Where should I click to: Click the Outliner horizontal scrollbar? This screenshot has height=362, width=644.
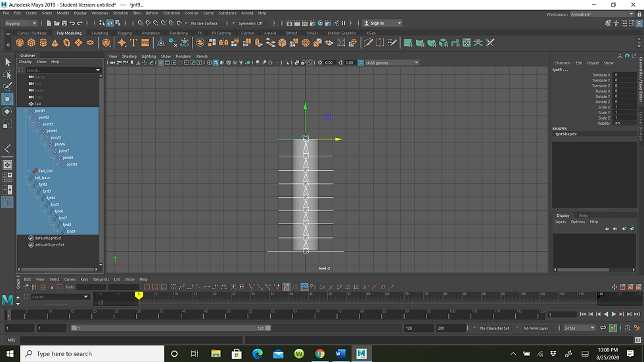tap(58, 269)
